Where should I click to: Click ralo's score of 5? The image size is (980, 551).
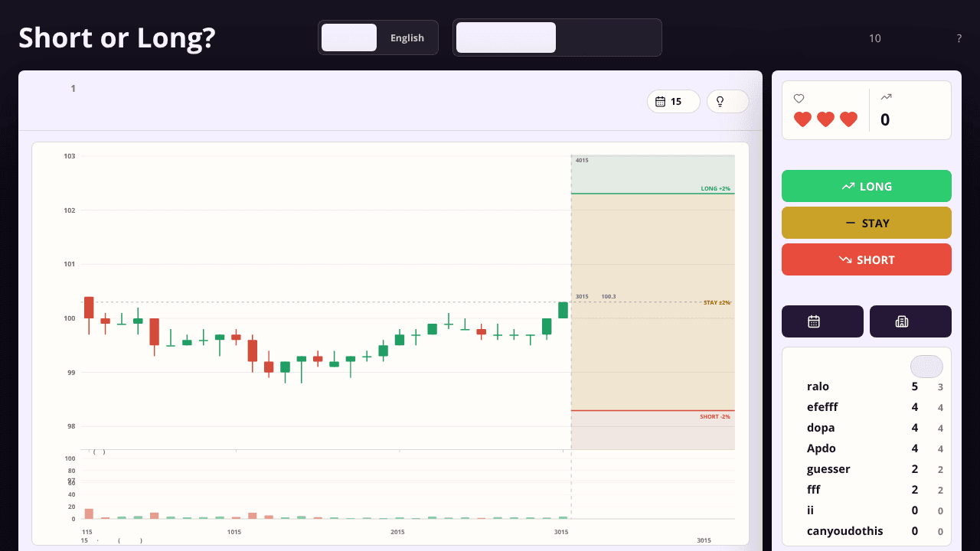(x=914, y=386)
